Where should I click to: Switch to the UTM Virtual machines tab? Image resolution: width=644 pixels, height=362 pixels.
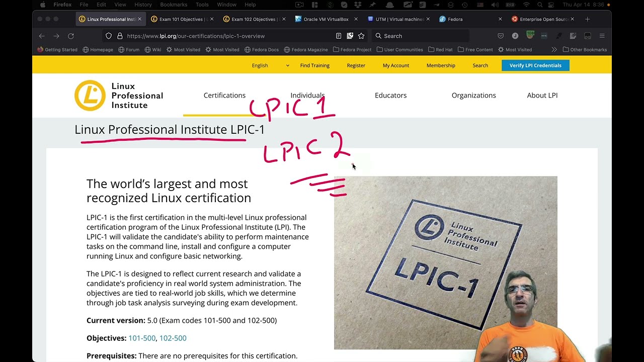click(397, 19)
